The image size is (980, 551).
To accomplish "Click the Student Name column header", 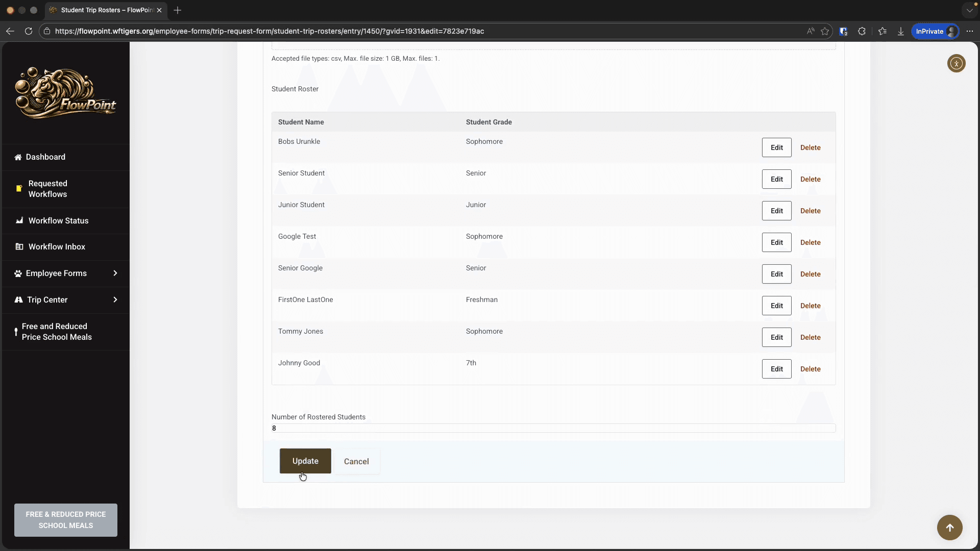I will [x=301, y=122].
